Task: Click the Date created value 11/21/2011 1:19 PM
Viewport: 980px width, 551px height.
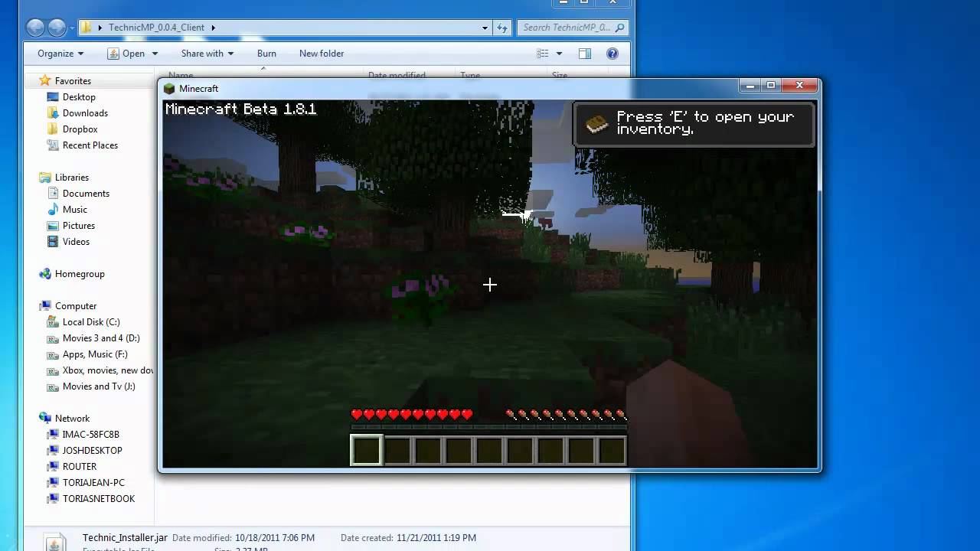Action: tap(436, 538)
